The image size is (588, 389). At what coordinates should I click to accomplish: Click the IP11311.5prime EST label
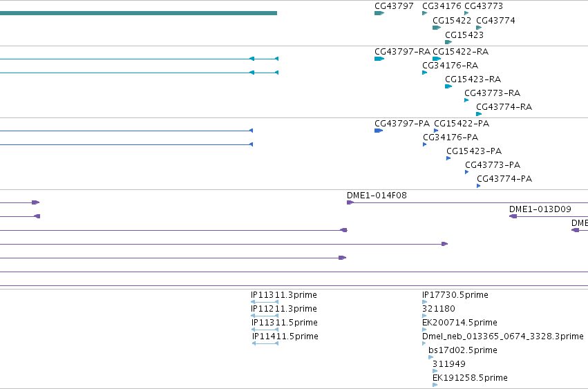pyautogui.click(x=285, y=323)
